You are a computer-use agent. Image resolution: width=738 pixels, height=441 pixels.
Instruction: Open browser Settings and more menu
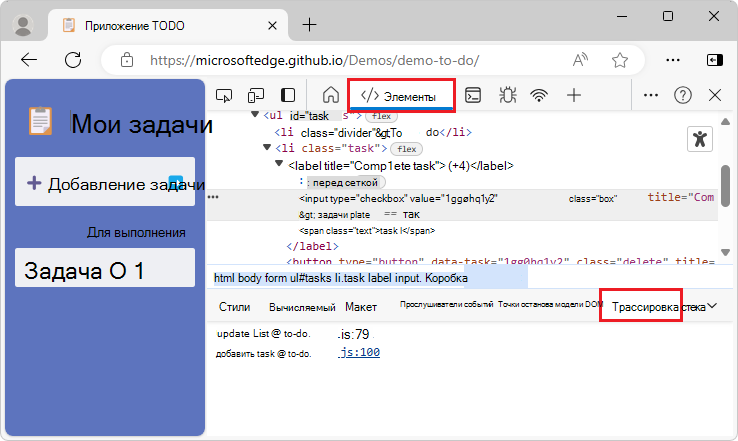pyautogui.click(x=673, y=60)
